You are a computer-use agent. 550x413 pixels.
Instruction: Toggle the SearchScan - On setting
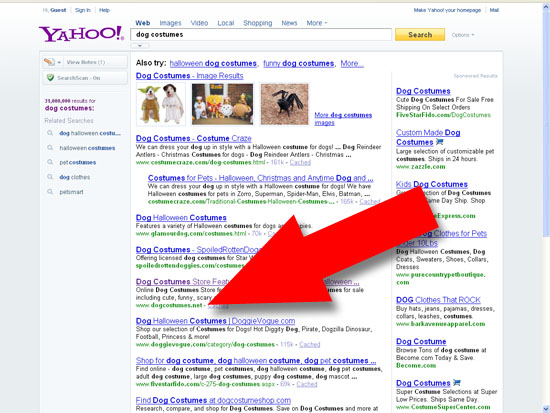tap(85, 78)
